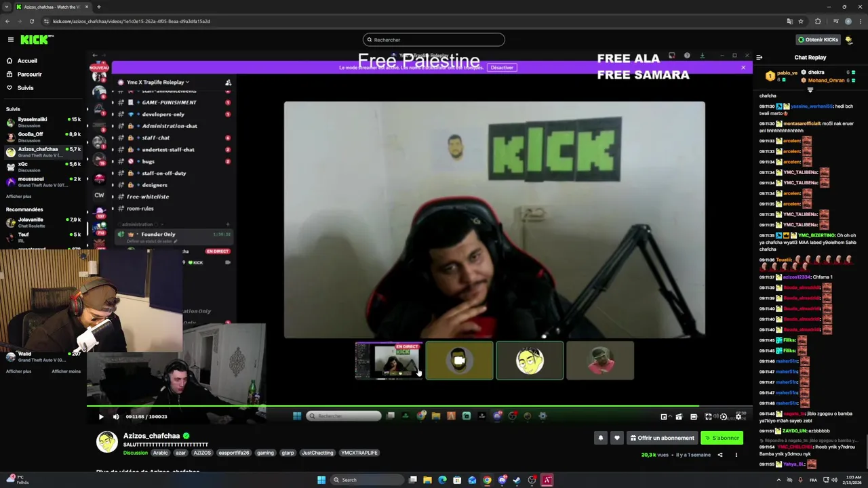Open the video player settings gear
This screenshot has width=868, height=488.
(738, 417)
